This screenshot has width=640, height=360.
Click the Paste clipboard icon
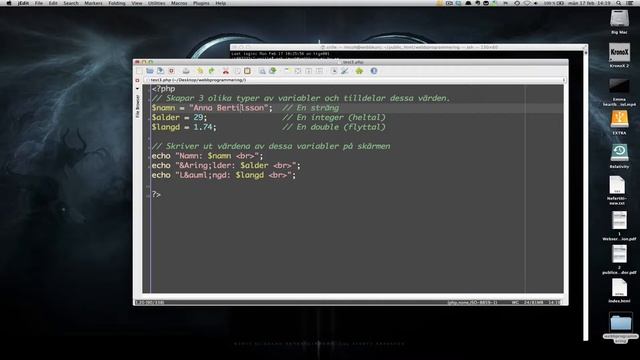(x=247, y=71)
